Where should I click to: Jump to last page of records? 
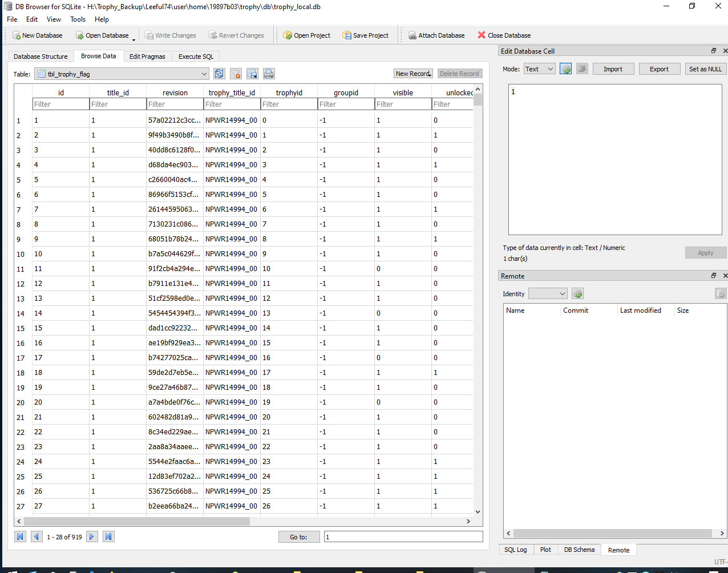click(x=108, y=536)
